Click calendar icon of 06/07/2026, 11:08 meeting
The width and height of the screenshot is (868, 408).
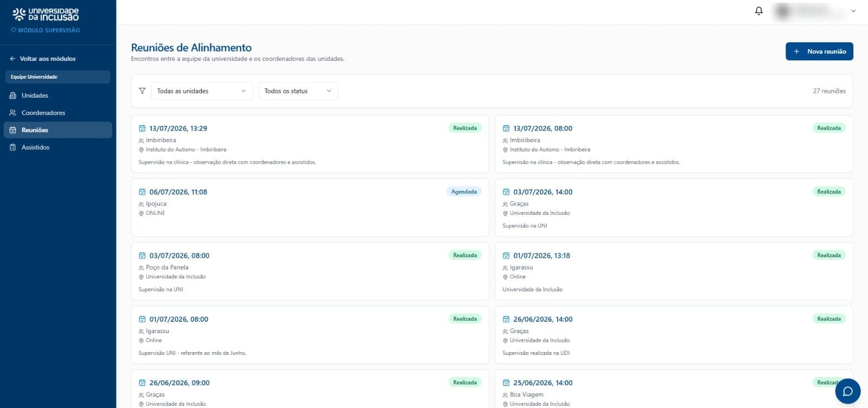(142, 192)
